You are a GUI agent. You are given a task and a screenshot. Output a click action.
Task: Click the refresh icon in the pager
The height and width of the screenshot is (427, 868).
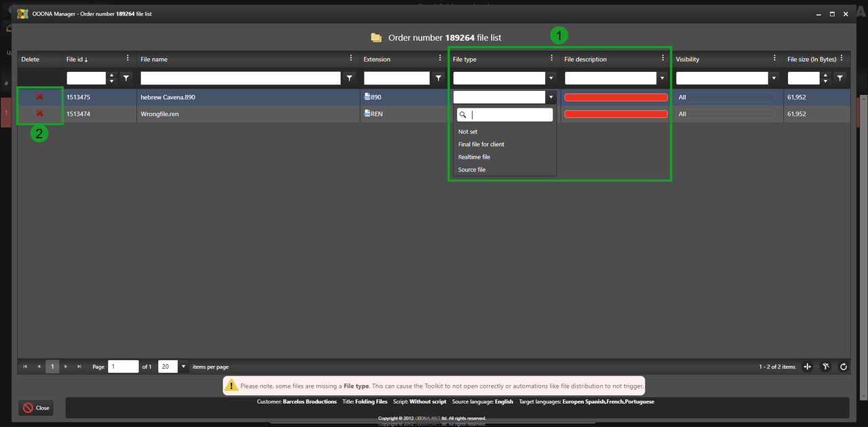843,367
